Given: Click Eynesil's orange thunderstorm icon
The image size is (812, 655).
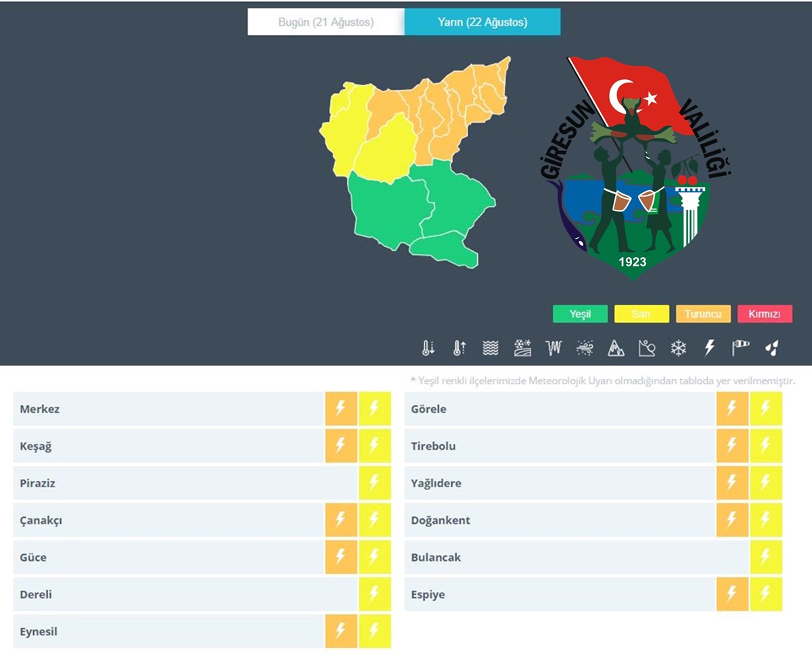Looking at the screenshot, I should pos(341,632).
